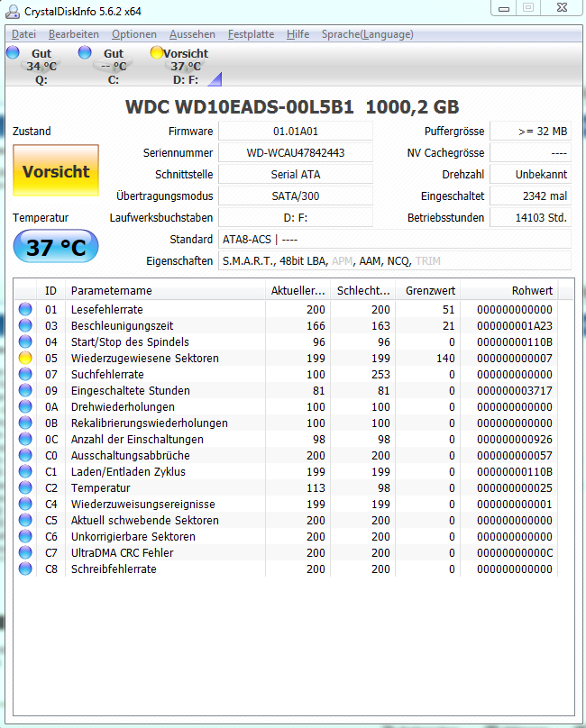586x728 pixels.
Task: Click threshold value 140 in row 05
Action: (x=445, y=359)
